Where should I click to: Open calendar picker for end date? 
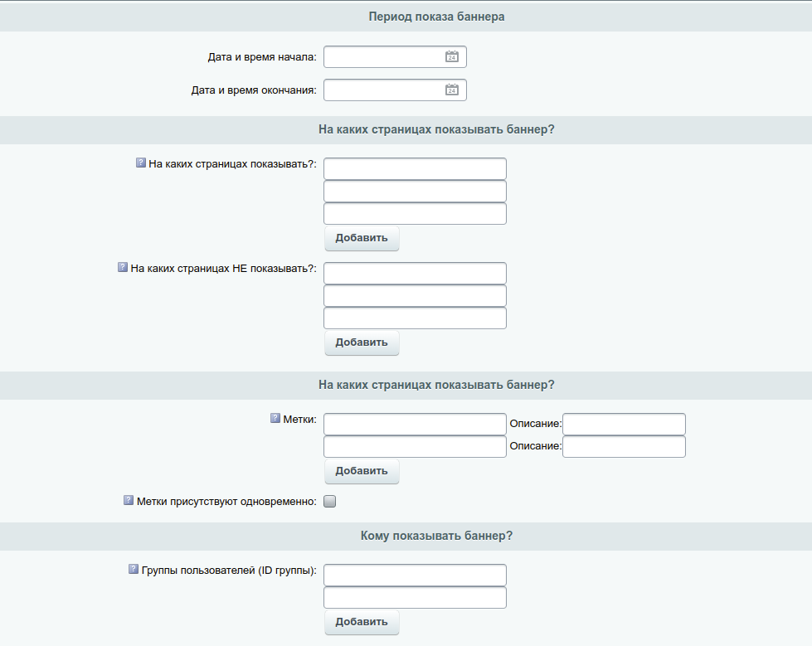tap(451, 90)
